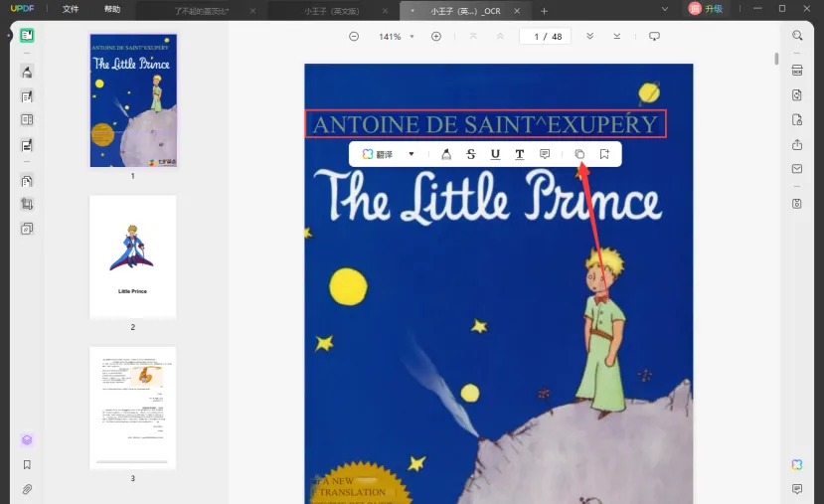Click the Search magnifier icon
The height and width of the screenshot is (504, 824).
click(x=797, y=35)
